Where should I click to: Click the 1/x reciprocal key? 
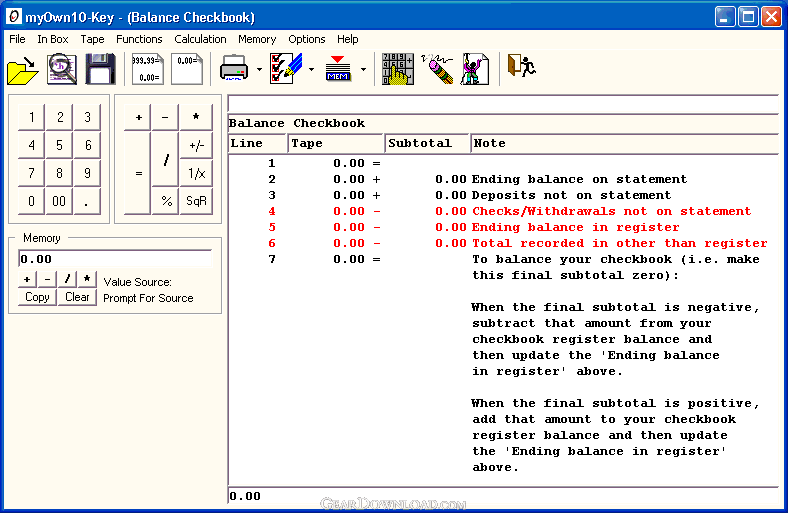click(x=196, y=173)
